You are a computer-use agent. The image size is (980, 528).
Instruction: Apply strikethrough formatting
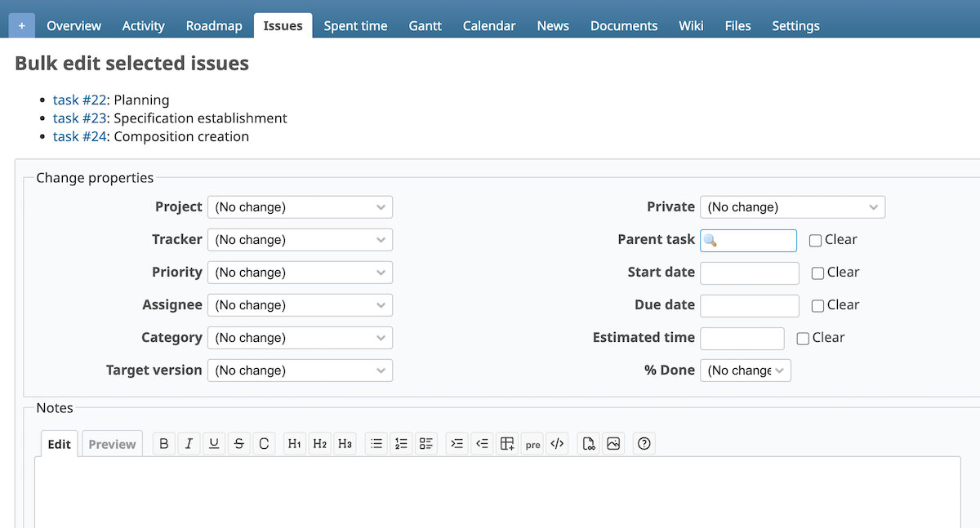pyautogui.click(x=238, y=443)
